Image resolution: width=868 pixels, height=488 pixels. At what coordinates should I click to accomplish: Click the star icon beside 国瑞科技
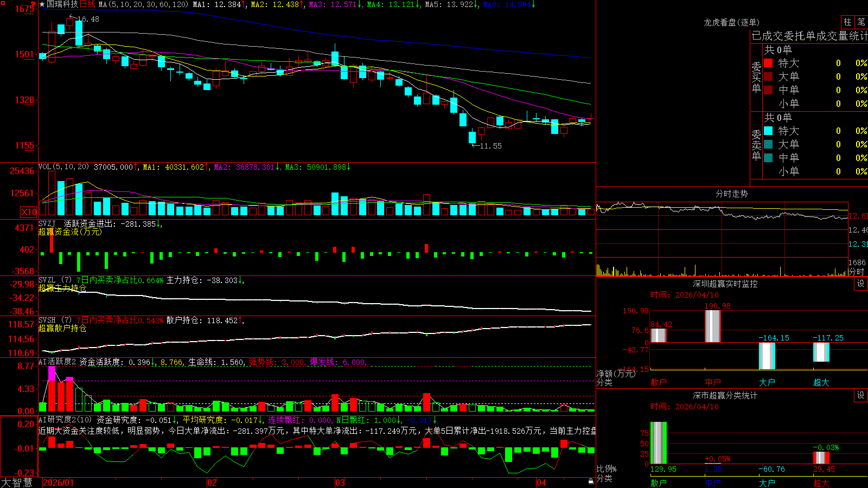click(42, 4)
